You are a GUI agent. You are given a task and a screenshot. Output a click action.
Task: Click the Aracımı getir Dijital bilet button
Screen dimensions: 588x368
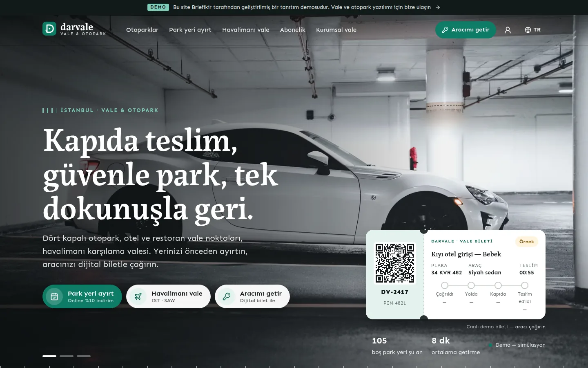tap(252, 296)
